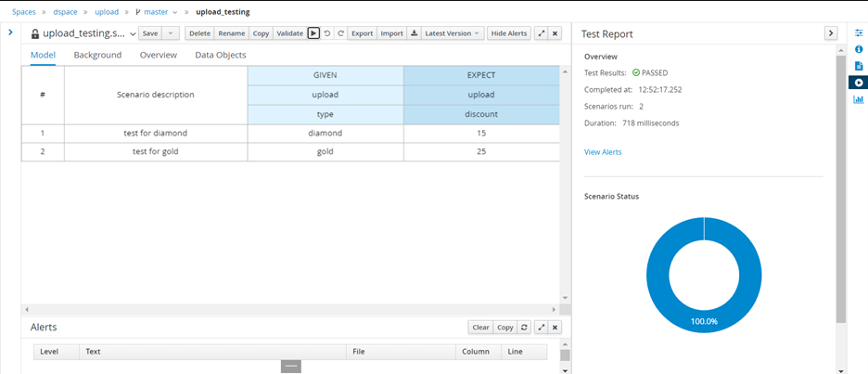Image resolution: width=868 pixels, height=374 pixels.
Task: Select the discount value 25 cell
Action: (x=481, y=151)
